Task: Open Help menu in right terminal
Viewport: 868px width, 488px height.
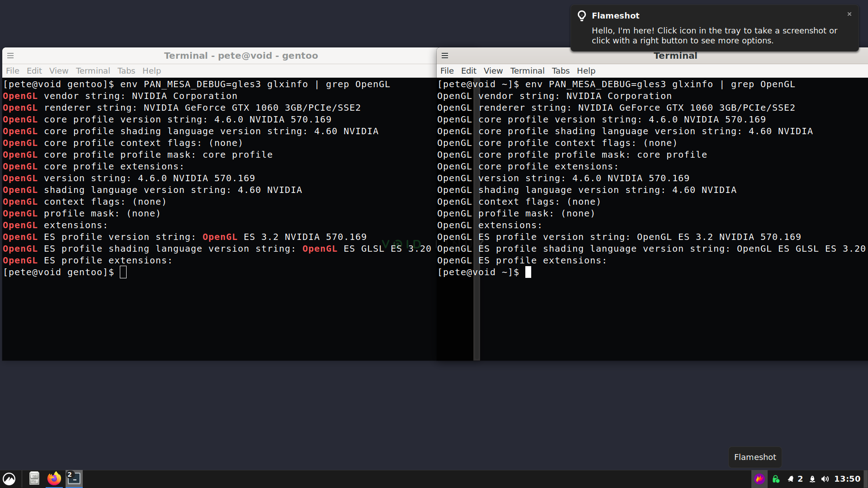Action: point(586,71)
